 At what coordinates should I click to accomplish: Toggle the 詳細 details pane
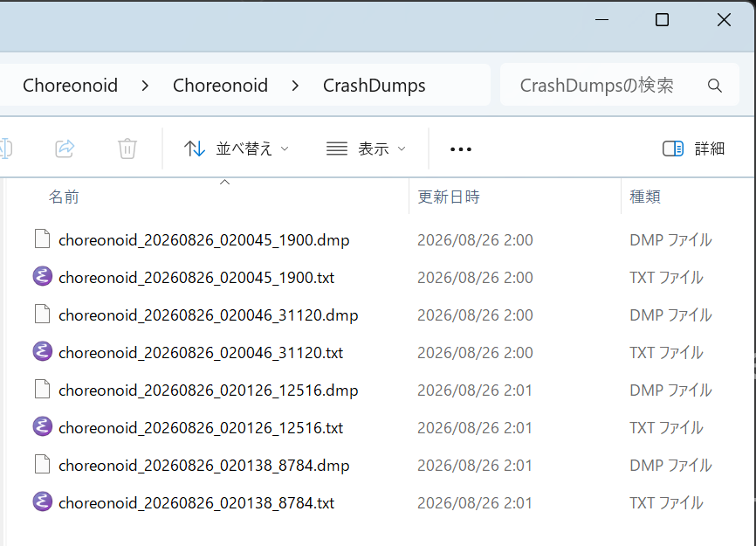tap(693, 149)
